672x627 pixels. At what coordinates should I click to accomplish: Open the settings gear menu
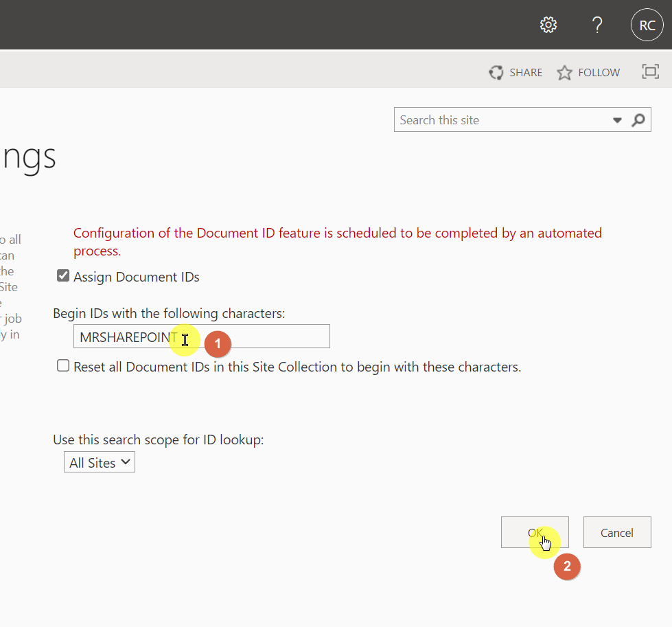point(548,25)
